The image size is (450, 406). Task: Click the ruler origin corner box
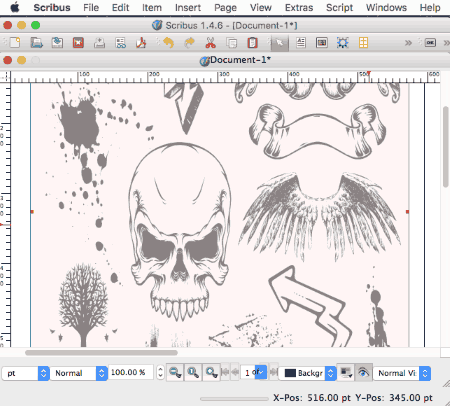(5, 77)
